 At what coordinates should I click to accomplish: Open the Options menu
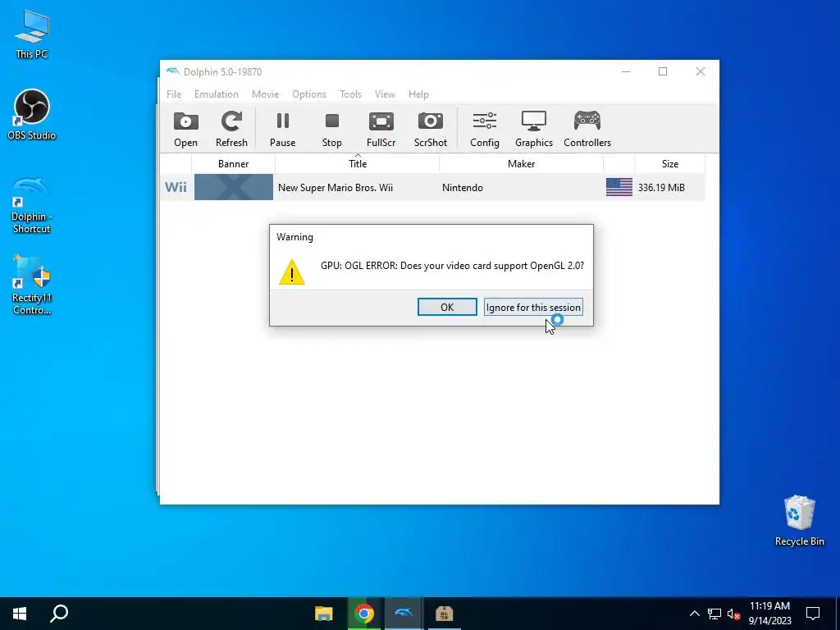click(309, 94)
